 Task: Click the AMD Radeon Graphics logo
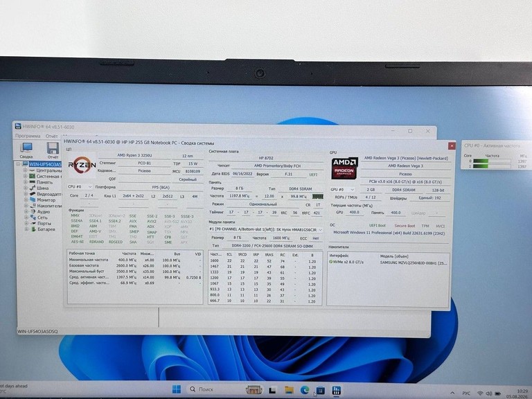pyautogui.click(x=344, y=168)
